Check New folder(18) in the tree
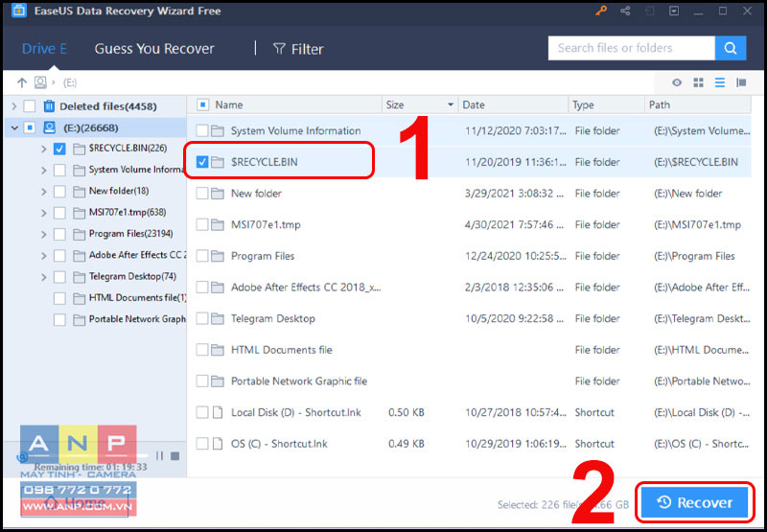Image resolution: width=767 pixels, height=532 pixels. (59, 191)
